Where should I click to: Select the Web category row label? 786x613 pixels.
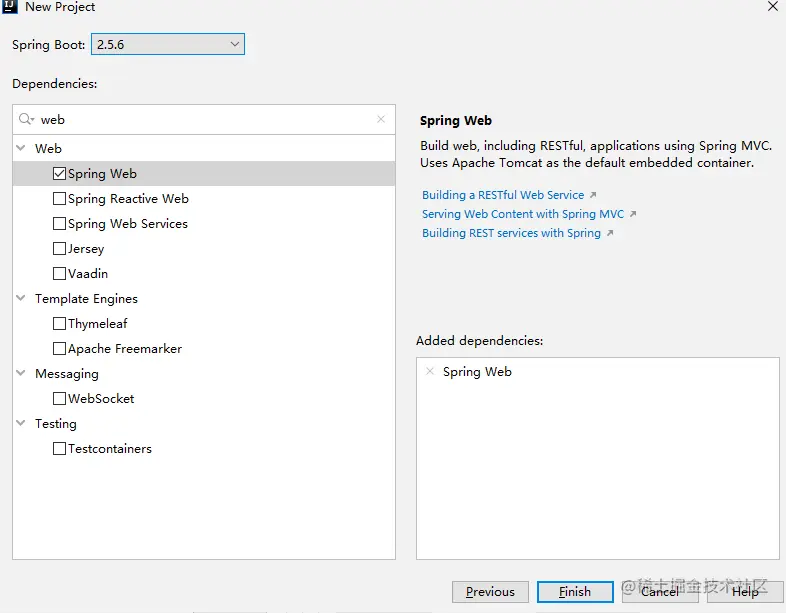[x=48, y=148]
